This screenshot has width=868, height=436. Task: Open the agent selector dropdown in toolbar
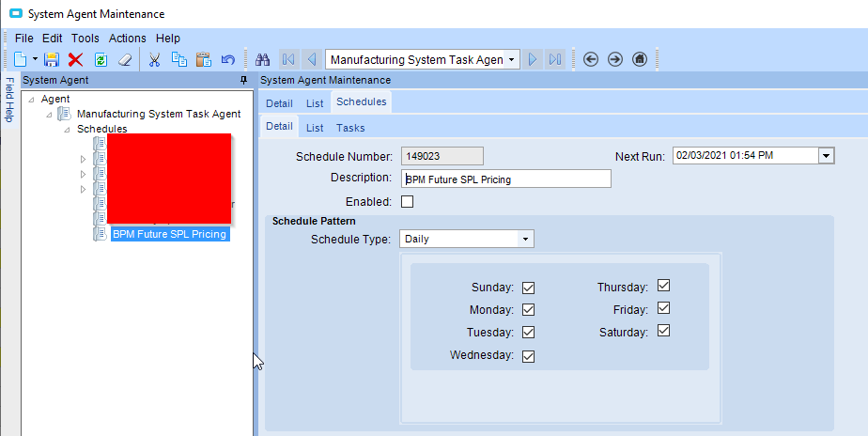click(512, 59)
